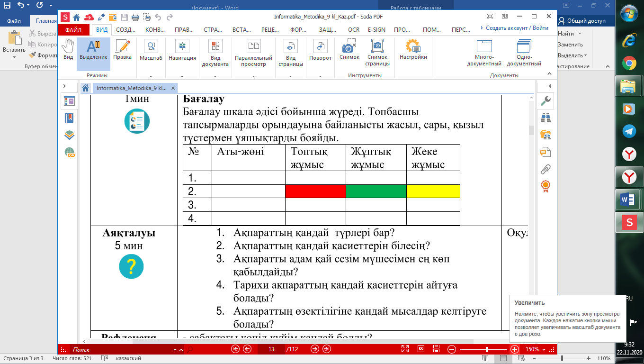Click the print icon in quick access toolbar
Viewport: 644px width, 364px height.
pyautogui.click(x=135, y=18)
